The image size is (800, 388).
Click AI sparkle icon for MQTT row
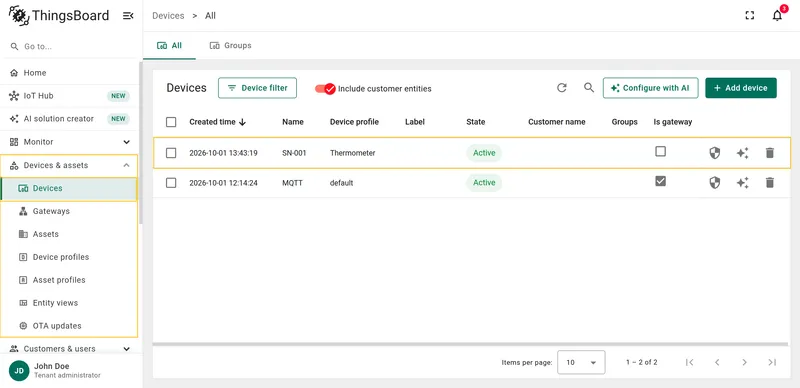coord(742,183)
